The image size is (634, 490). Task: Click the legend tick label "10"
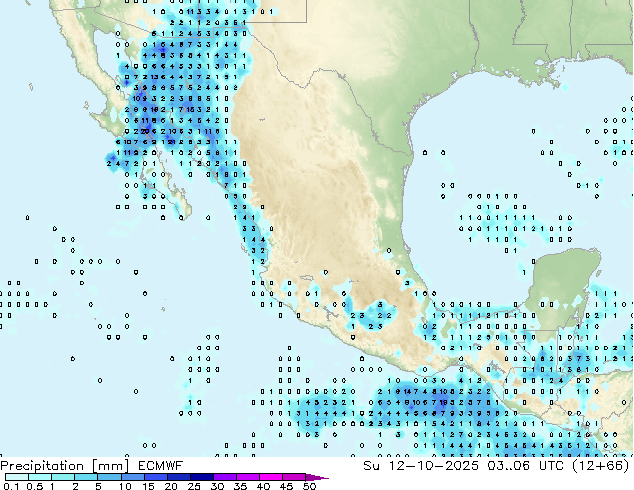click(125, 486)
